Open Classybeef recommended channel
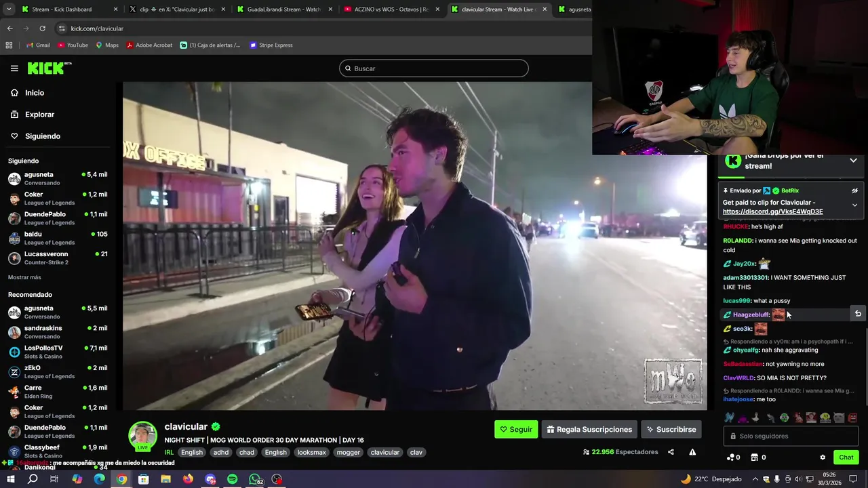The image size is (868, 488). click(58, 451)
